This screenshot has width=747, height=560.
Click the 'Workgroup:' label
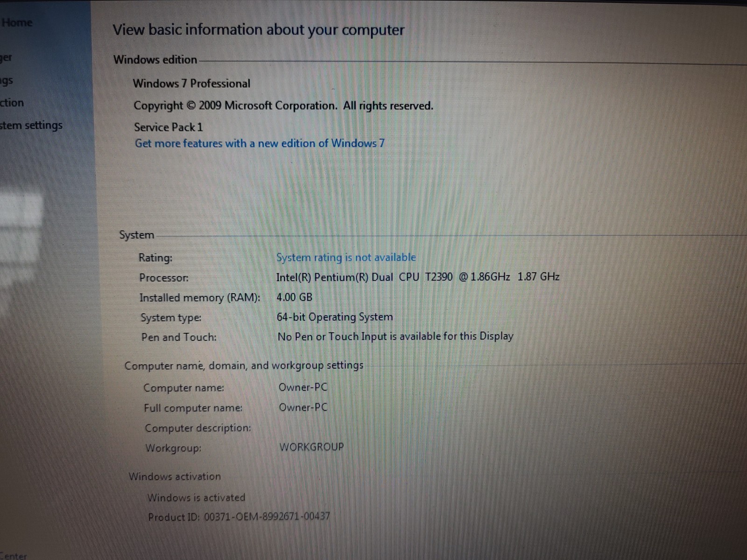[173, 448]
